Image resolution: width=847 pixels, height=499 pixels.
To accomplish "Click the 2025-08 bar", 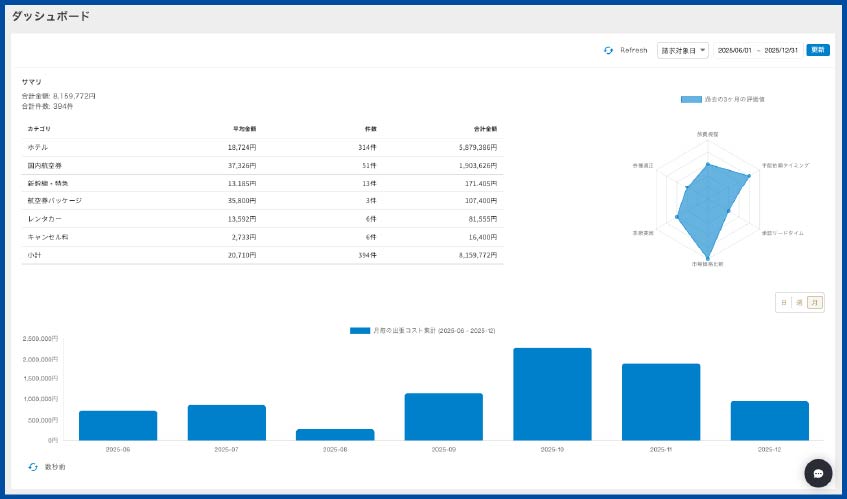I will (x=335, y=435).
